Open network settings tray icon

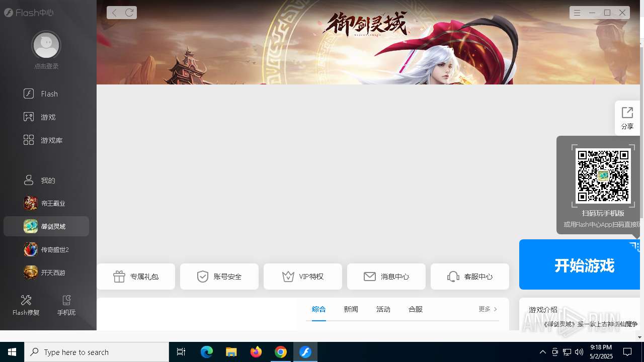pyautogui.click(x=567, y=352)
